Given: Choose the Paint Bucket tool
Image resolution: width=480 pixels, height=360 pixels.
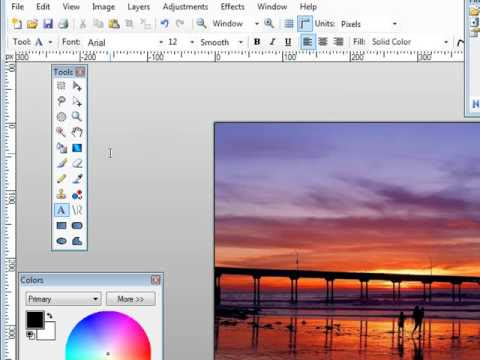Looking at the screenshot, I should 61,148.
